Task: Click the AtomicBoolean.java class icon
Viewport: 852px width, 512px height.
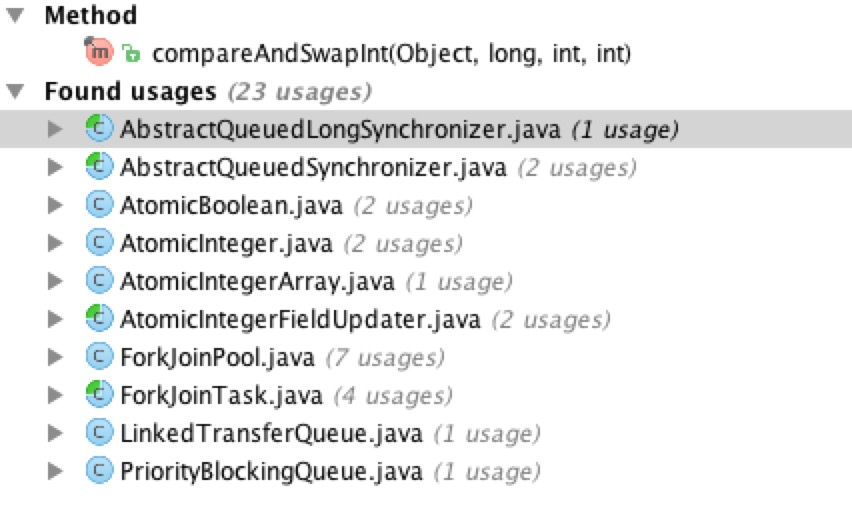Action: [98, 205]
